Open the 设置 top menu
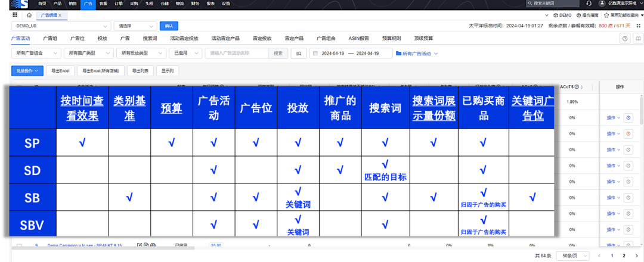644x262 pixels. coord(226,4)
